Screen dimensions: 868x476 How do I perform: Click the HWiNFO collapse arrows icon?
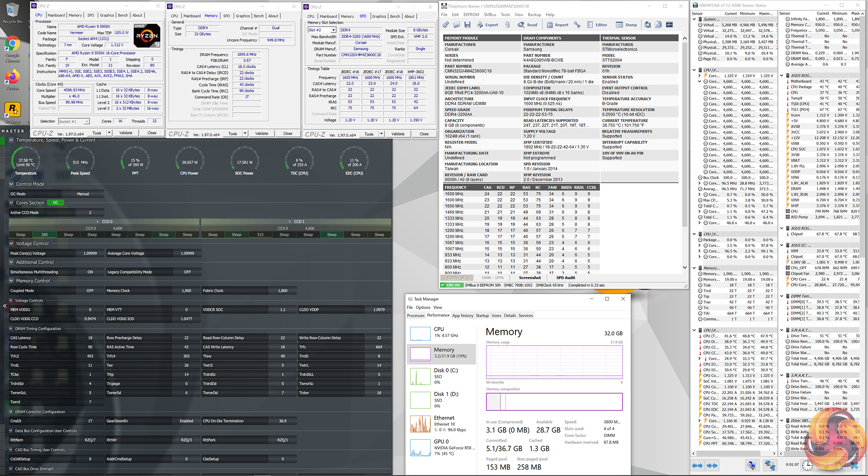pos(712,465)
